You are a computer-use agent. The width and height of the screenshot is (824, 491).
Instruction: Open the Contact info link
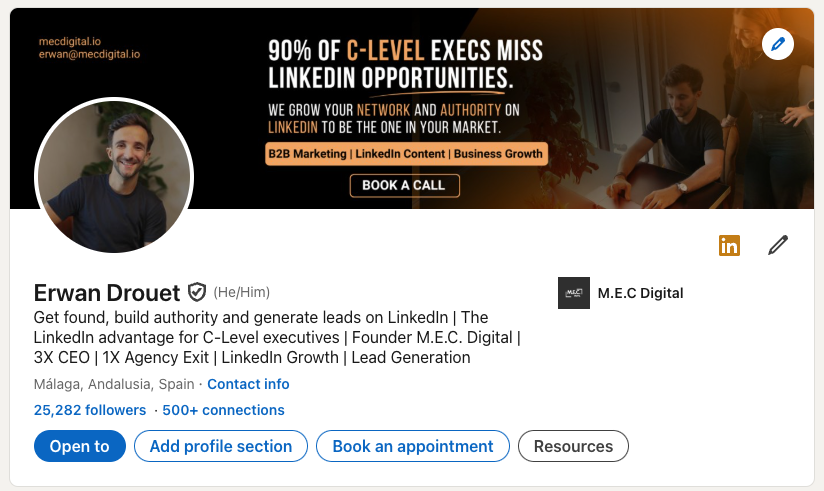coord(248,384)
